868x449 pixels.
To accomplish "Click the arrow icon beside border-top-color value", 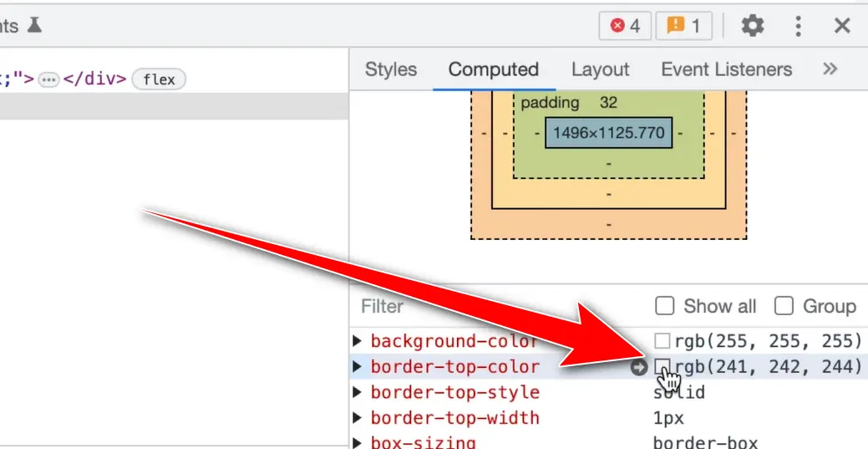I will click(x=639, y=367).
